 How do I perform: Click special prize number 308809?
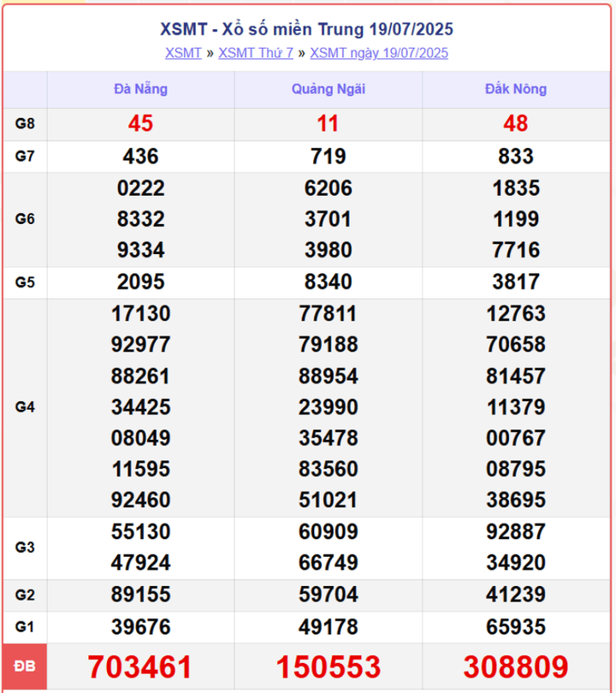[516, 666]
